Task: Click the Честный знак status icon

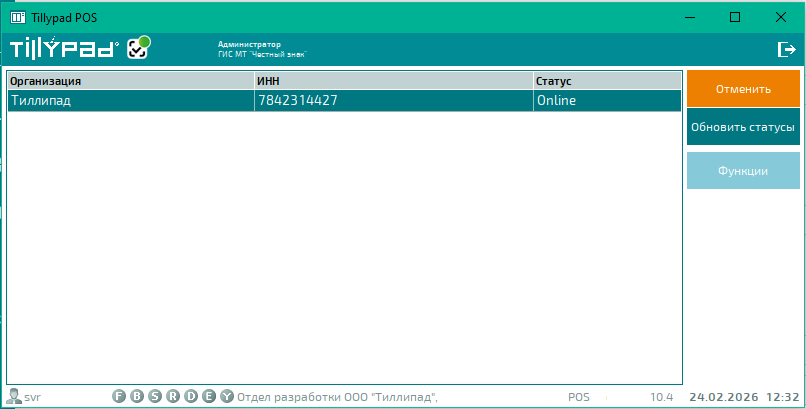Action: (138, 49)
